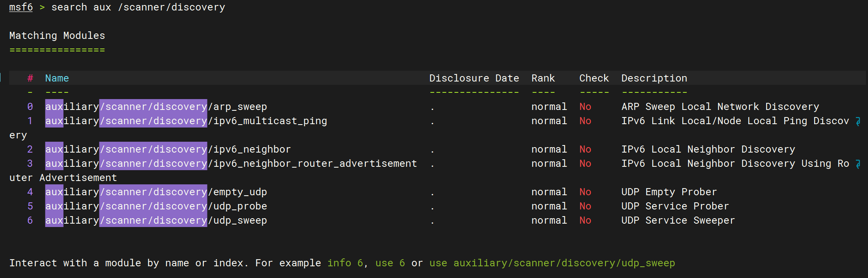Click the line-wrap icon after 'Ping Discov'

(x=858, y=121)
